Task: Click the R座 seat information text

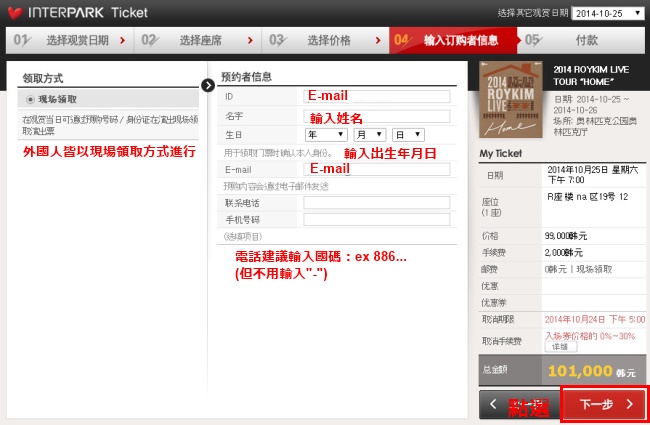Action: 587,197
